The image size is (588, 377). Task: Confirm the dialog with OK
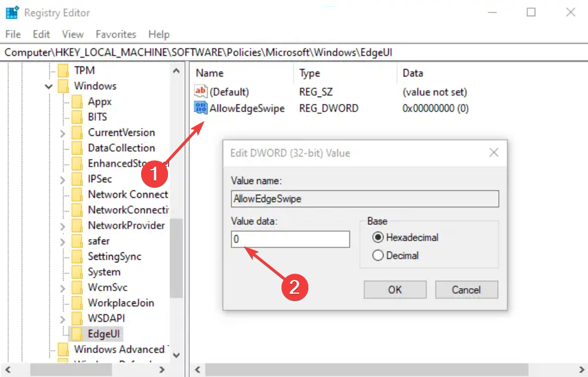tap(395, 290)
